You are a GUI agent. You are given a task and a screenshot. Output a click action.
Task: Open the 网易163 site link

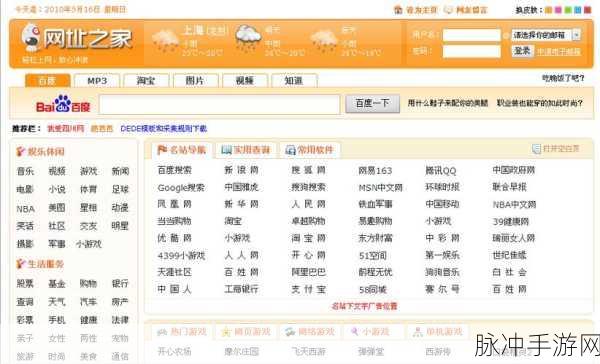coord(375,170)
